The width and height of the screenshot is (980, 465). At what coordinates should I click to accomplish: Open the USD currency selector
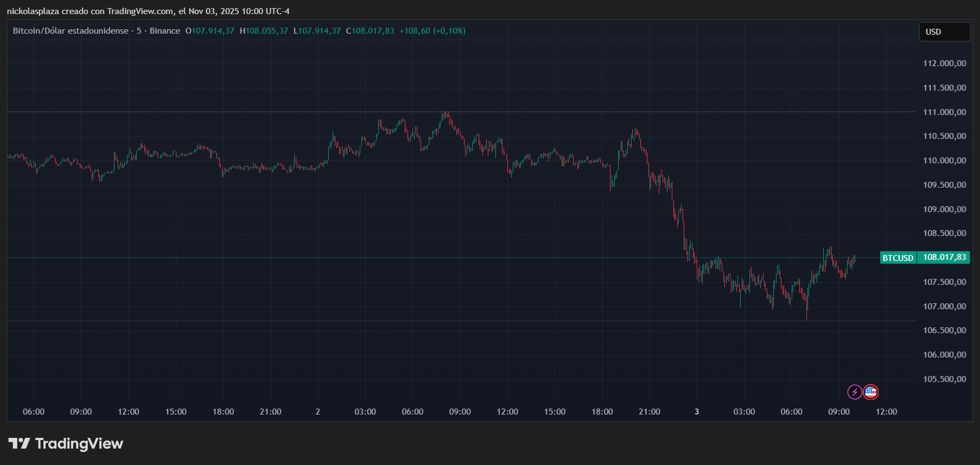[x=944, y=32]
